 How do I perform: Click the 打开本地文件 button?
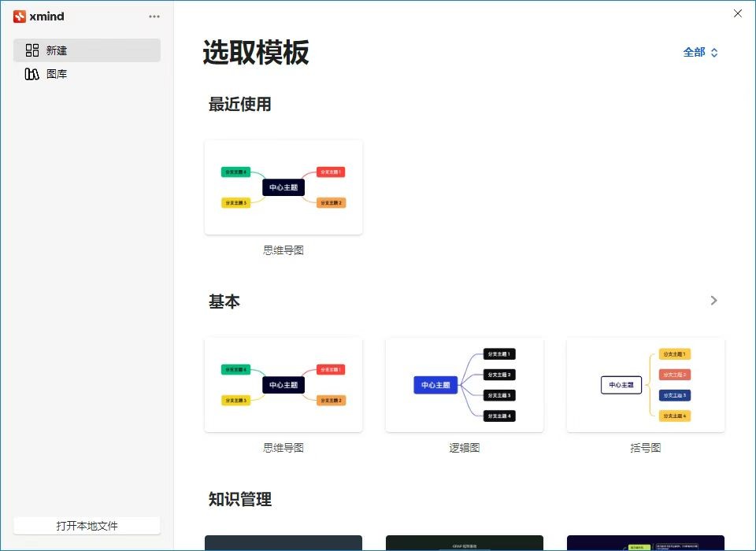(87, 526)
